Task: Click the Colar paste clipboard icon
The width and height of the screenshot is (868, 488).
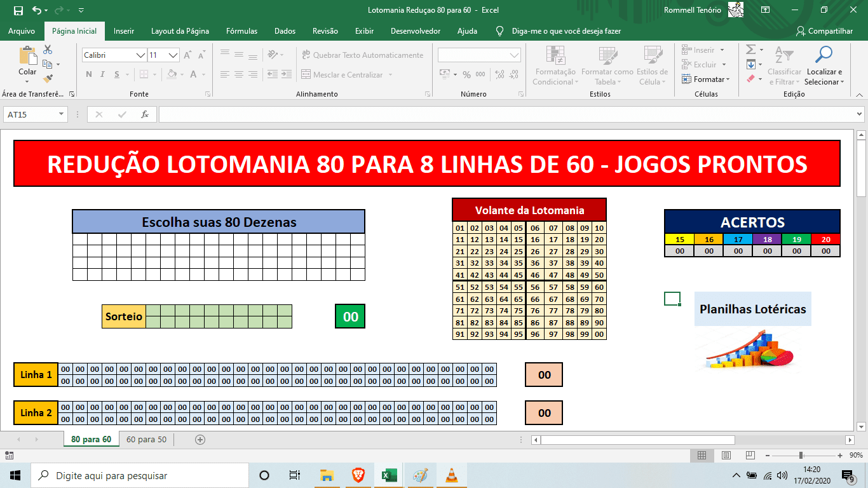Action: pyautogui.click(x=27, y=56)
